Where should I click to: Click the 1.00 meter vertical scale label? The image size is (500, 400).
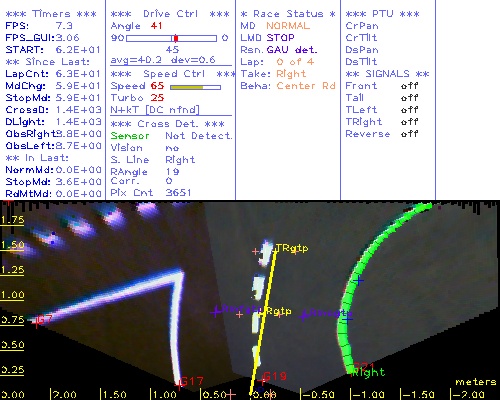(12, 295)
